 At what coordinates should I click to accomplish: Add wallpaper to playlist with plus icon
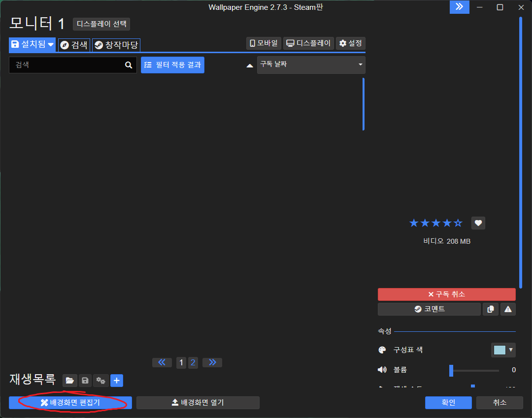pos(117,381)
